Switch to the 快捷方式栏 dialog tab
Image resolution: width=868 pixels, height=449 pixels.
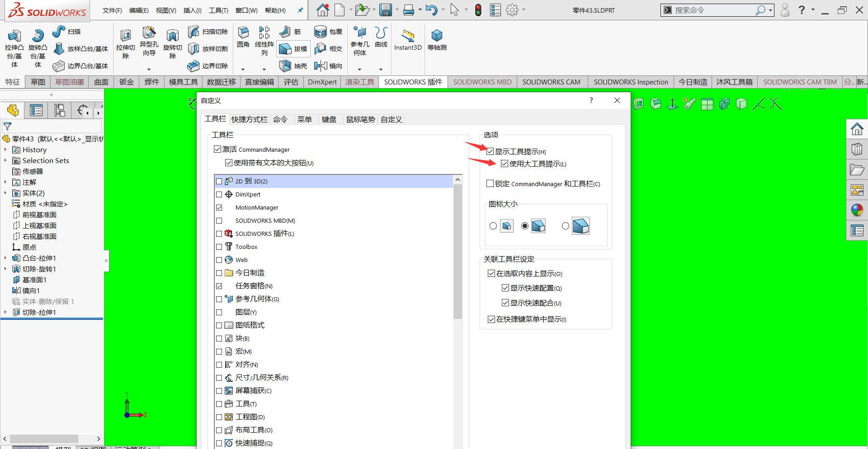250,119
